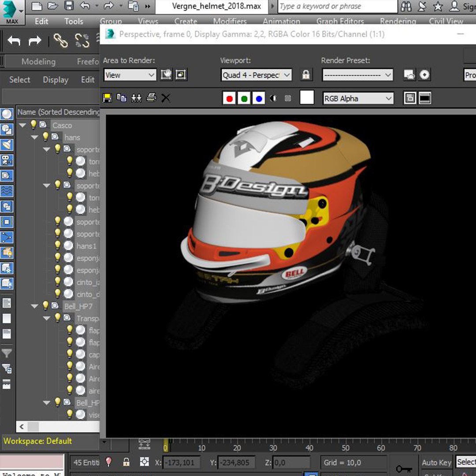Image resolution: width=476 pixels, height=476 pixels.
Task: Open the scene explorer Select menu
Action: point(20,80)
